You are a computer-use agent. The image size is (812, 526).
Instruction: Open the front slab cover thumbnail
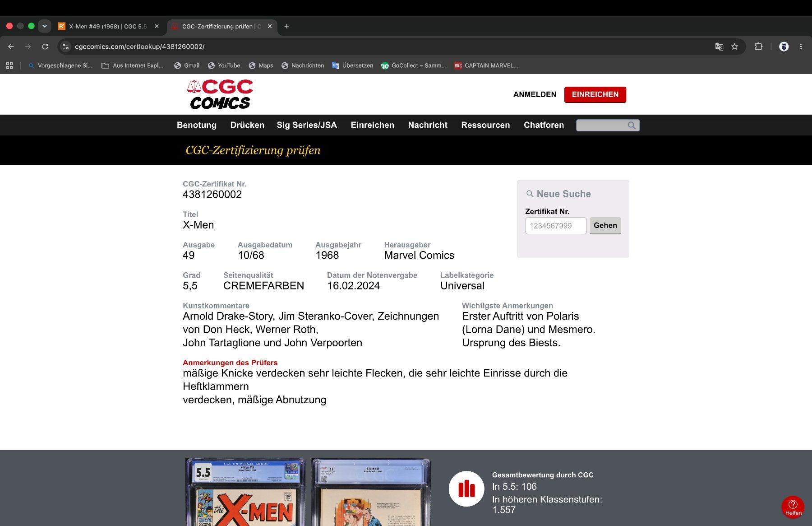pos(245,492)
